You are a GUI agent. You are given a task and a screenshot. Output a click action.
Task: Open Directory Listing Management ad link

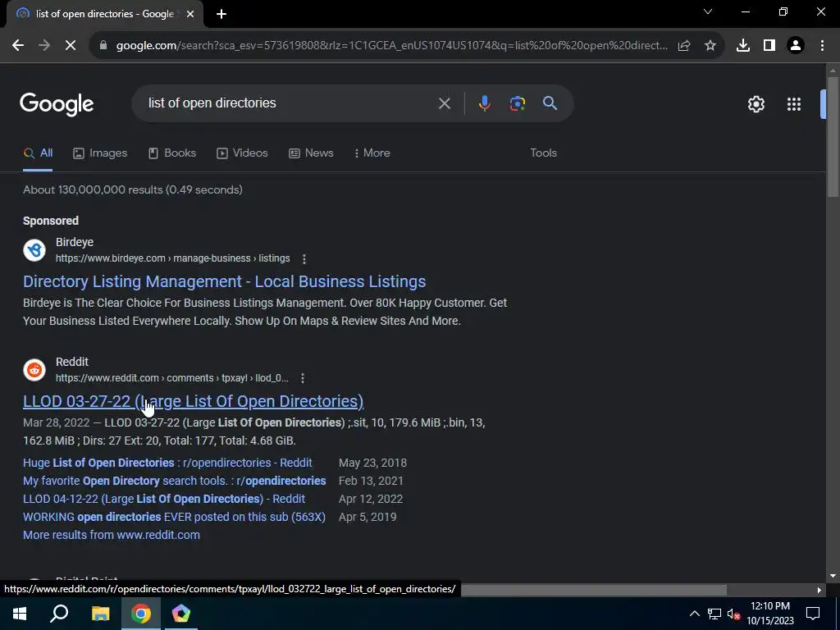point(225,282)
